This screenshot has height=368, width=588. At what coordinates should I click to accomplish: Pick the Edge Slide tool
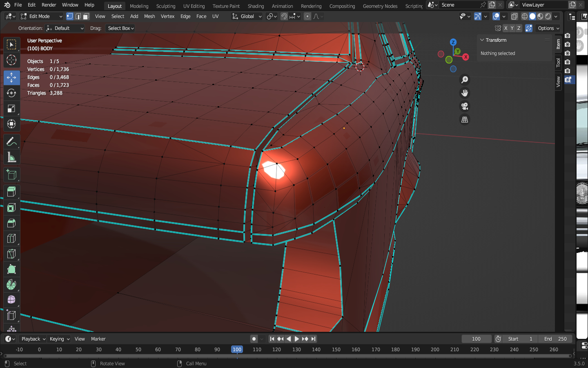(11, 316)
